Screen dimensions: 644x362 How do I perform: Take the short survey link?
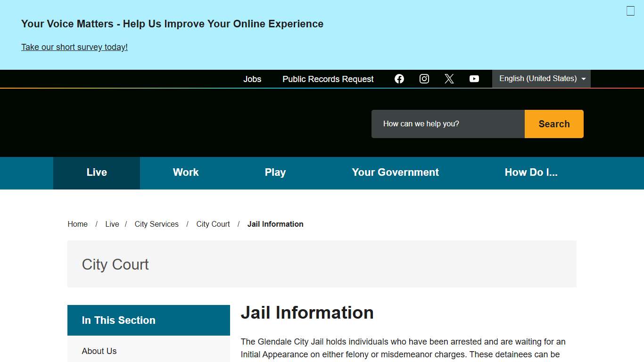[74, 47]
